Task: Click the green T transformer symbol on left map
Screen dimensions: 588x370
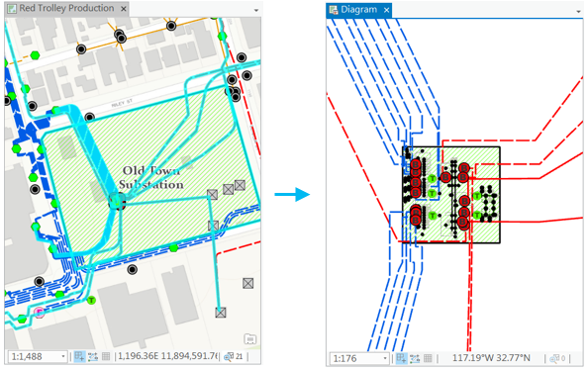Action: click(91, 300)
